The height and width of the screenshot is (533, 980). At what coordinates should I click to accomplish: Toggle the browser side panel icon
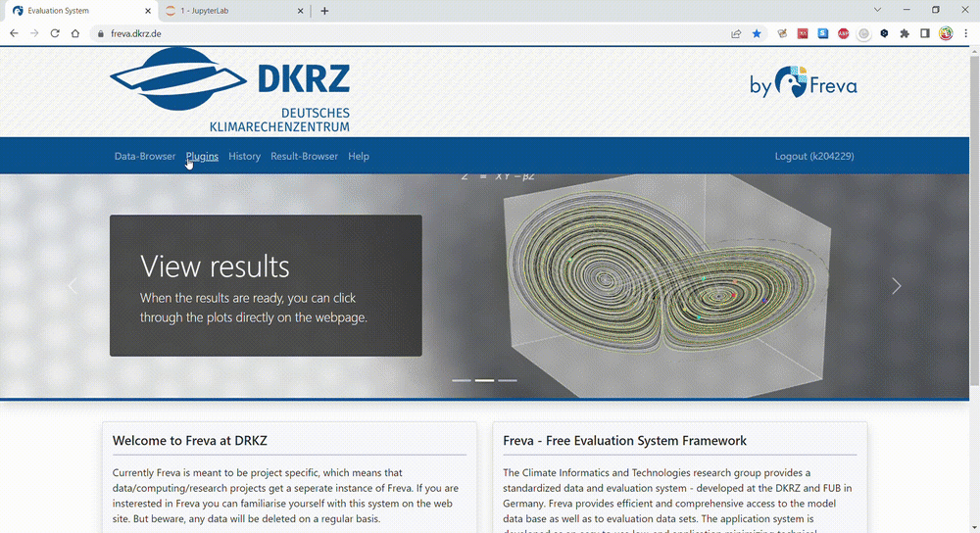(925, 33)
